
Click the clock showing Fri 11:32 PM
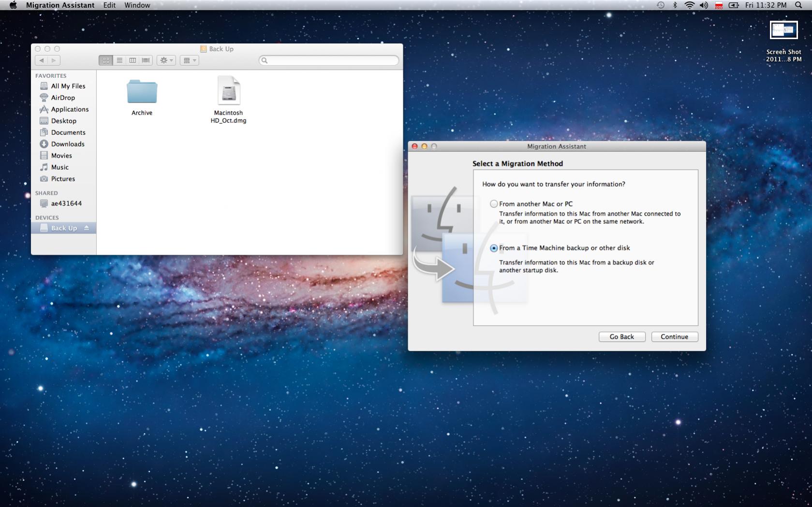click(x=766, y=5)
